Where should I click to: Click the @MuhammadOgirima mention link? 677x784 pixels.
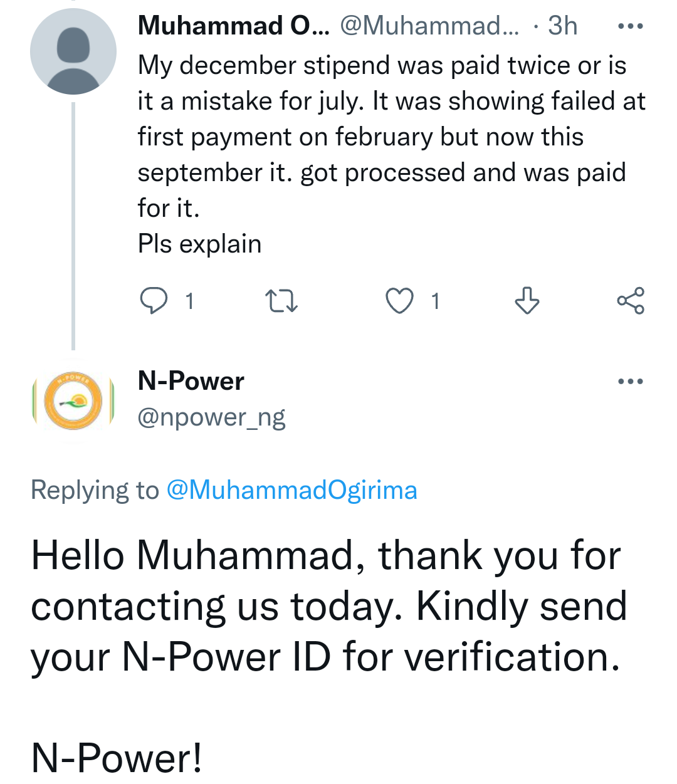point(291,490)
